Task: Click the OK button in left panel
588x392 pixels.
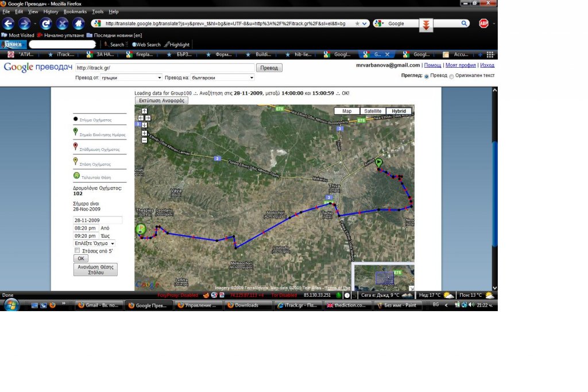Action: (x=80, y=258)
